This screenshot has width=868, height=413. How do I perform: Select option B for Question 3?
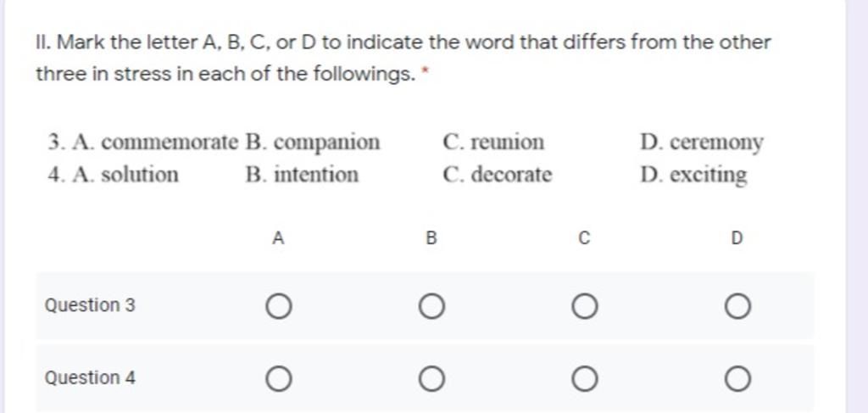431,307
